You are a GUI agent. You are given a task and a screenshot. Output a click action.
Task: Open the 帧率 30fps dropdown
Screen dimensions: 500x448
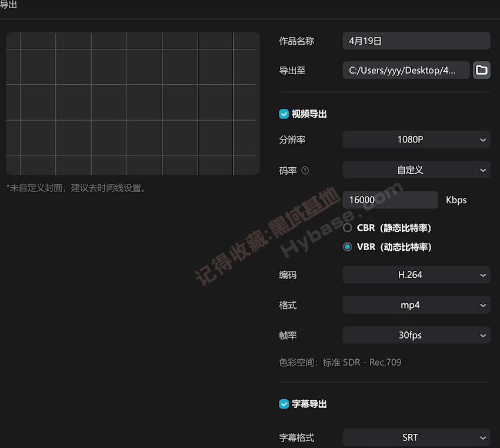[x=416, y=335]
